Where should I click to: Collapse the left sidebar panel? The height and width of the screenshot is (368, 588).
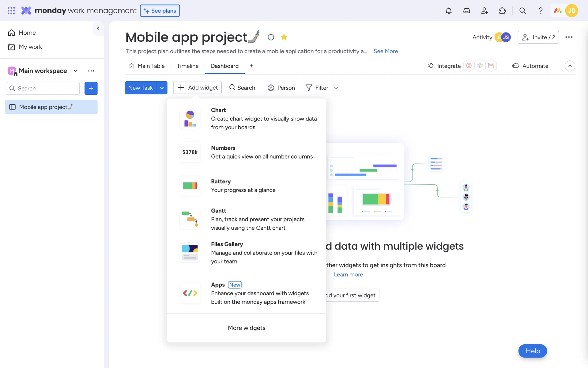coord(98,29)
